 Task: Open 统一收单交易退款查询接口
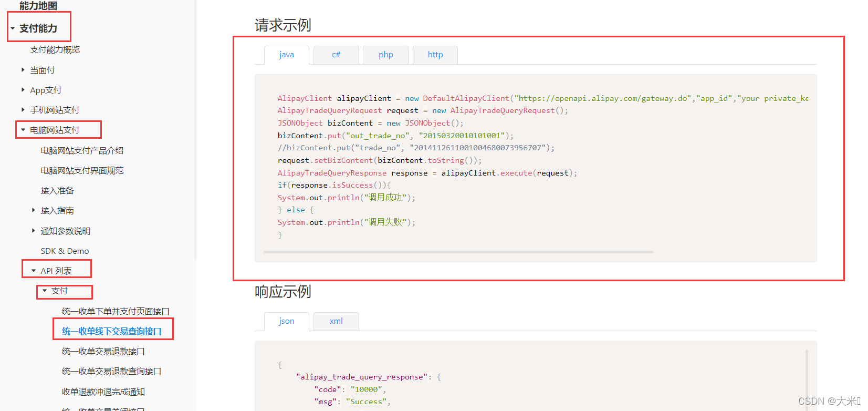pyautogui.click(x=112, y=371)
